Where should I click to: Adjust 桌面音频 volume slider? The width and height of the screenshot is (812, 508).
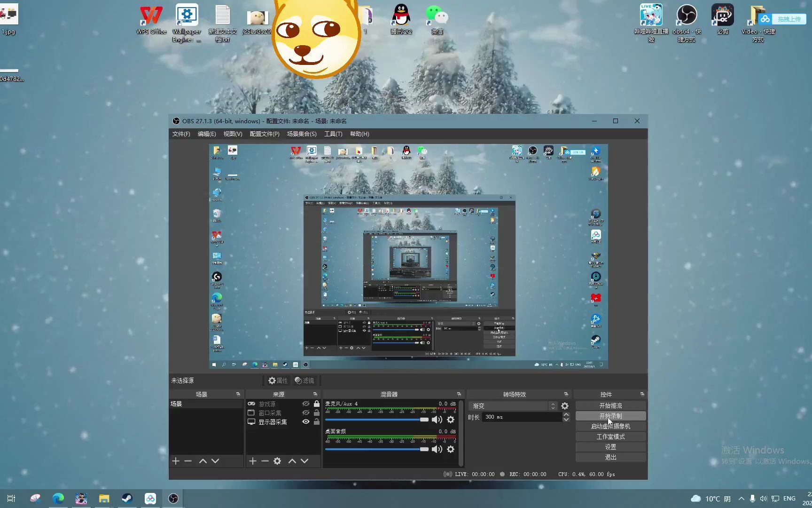377,449
